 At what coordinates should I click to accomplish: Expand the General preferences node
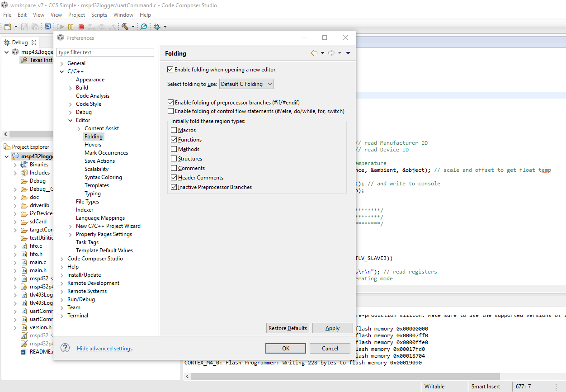[62, 63]
